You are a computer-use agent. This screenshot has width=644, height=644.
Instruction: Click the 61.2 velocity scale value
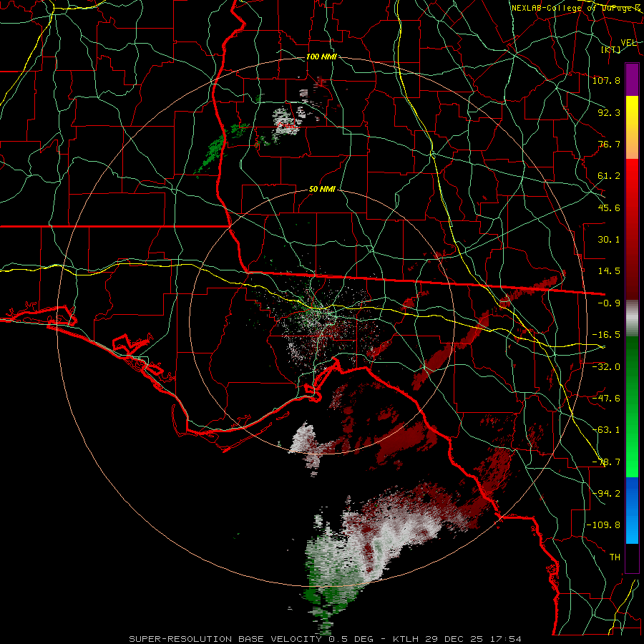click(x=609, y=176)
